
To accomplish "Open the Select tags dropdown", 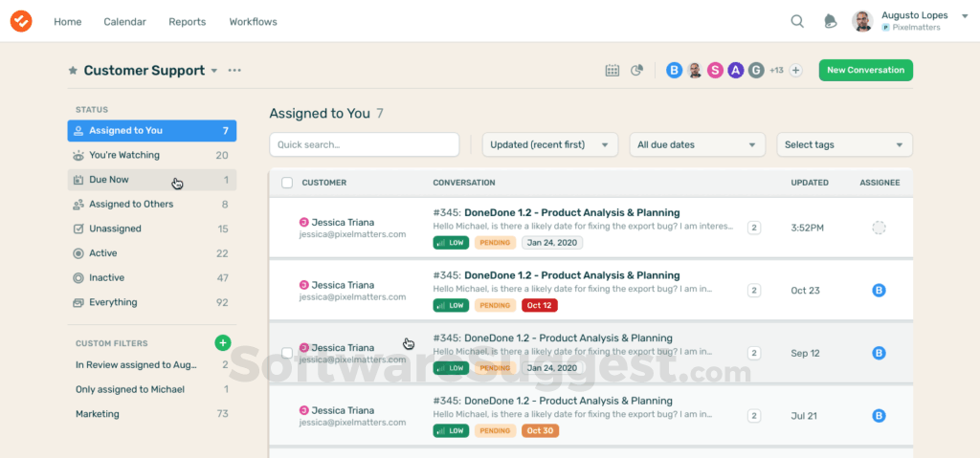I will tap(844, 144).
